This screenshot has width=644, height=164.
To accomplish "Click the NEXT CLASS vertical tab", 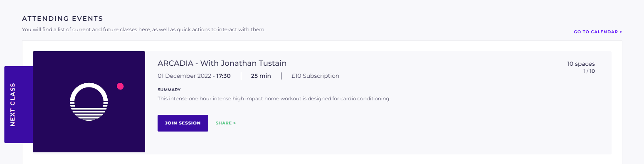I will point(18,104).
